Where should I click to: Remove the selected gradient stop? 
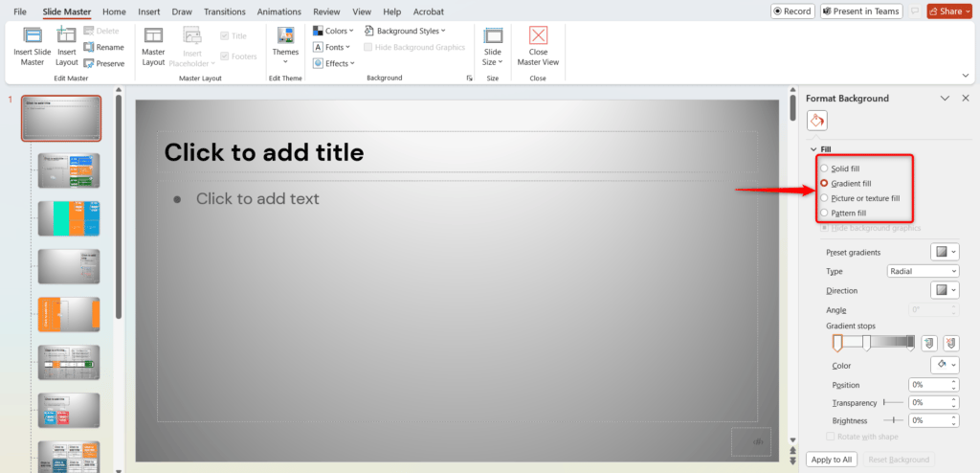point(949,343)
